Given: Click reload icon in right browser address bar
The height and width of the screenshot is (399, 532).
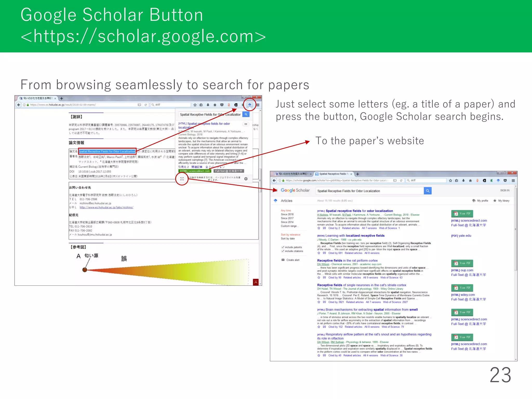Looking at the screenshot, I should pyautogui.click(x=401, y=181).
